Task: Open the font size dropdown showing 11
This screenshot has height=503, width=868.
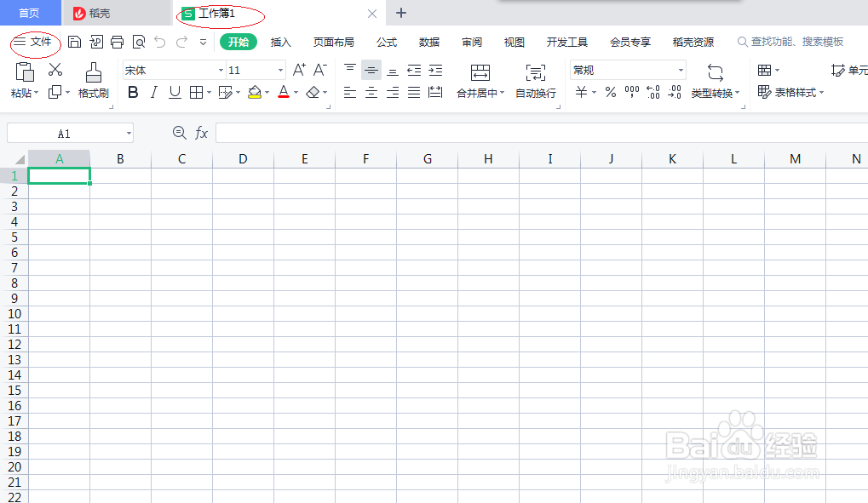Action: coord(280,71)
